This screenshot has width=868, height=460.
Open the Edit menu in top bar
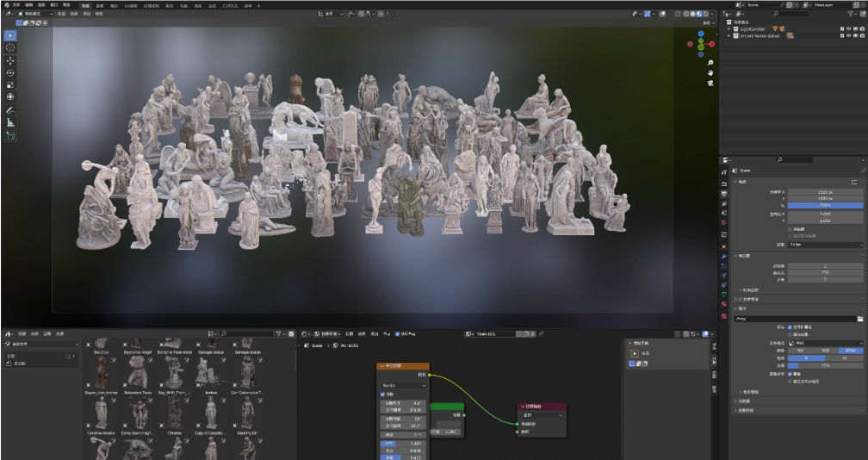29,4
